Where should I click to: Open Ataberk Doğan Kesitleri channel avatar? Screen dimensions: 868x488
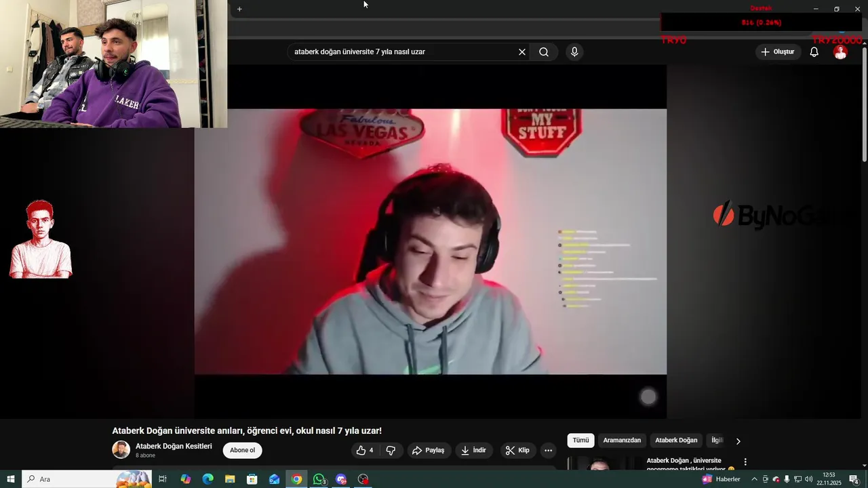click(121, 449)
